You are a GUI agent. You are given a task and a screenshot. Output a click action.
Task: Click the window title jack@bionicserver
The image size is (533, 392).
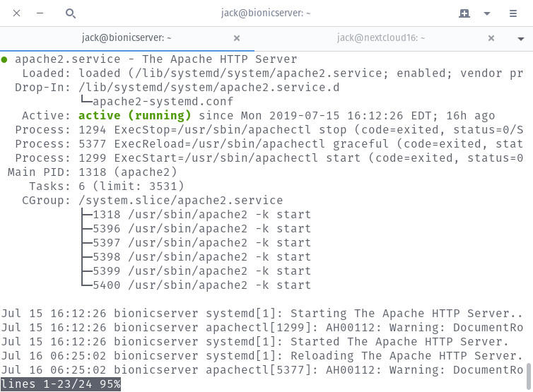tap(266, 13)
